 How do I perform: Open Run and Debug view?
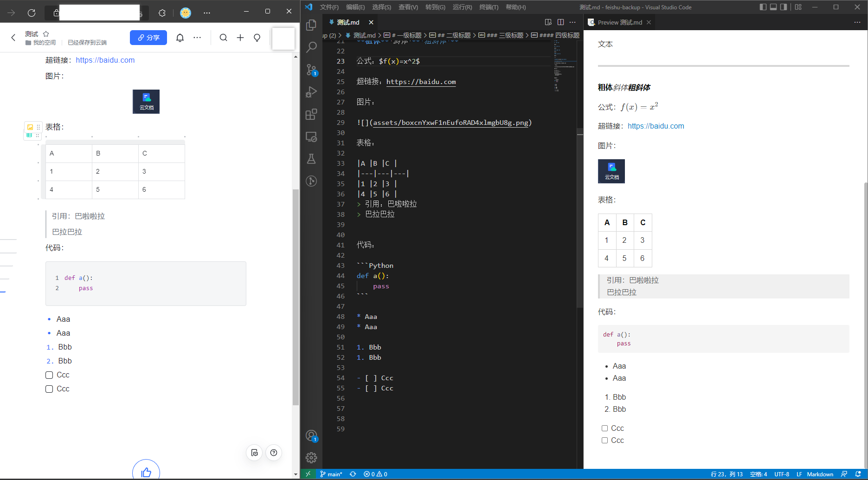[311, 92]
